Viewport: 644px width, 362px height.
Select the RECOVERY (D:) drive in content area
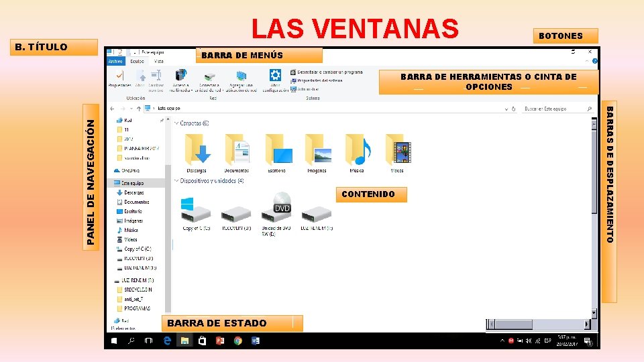click(236, 217)
